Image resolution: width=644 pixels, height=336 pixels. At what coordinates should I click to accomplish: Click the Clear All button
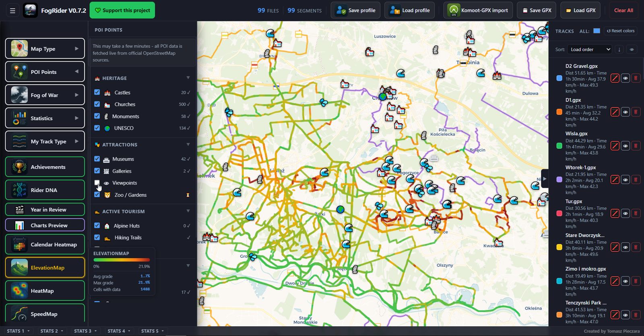(x=623, y=10)
